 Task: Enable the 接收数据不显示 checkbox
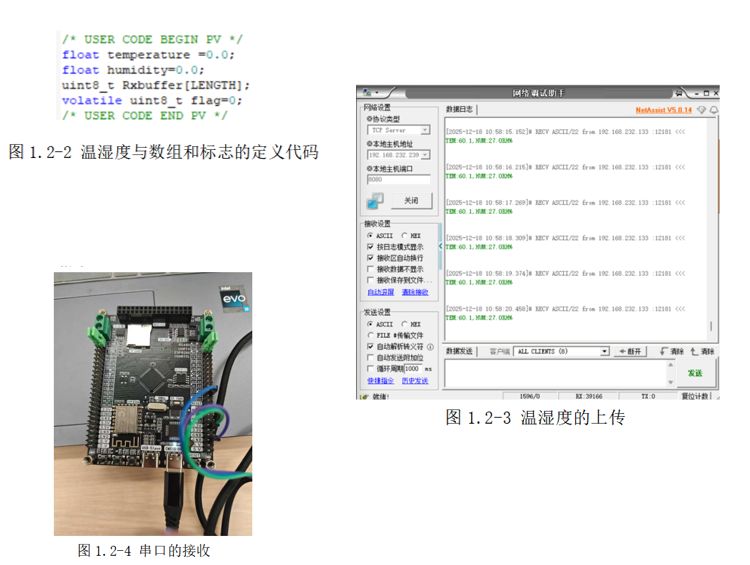pyautogui.click(x=370, y=269)
